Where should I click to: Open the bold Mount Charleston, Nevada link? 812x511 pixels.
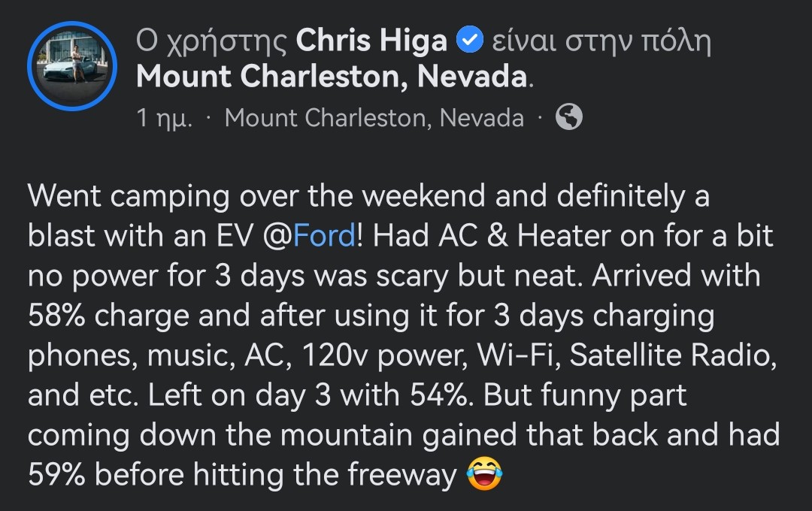point(332,77)
